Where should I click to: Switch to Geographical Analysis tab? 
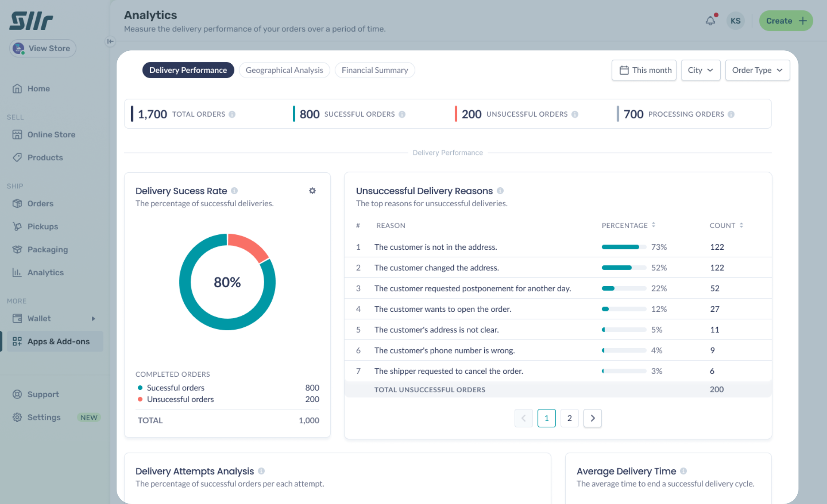(x=284, y=70)
